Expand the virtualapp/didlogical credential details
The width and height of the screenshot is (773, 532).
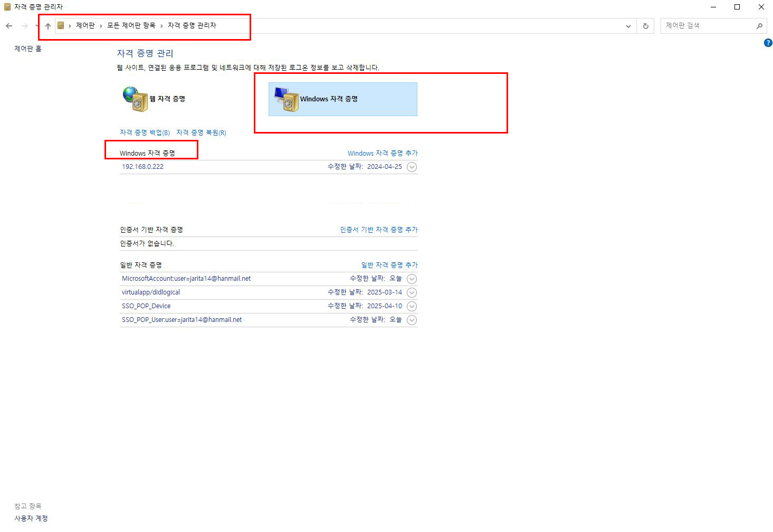[412, 292]
